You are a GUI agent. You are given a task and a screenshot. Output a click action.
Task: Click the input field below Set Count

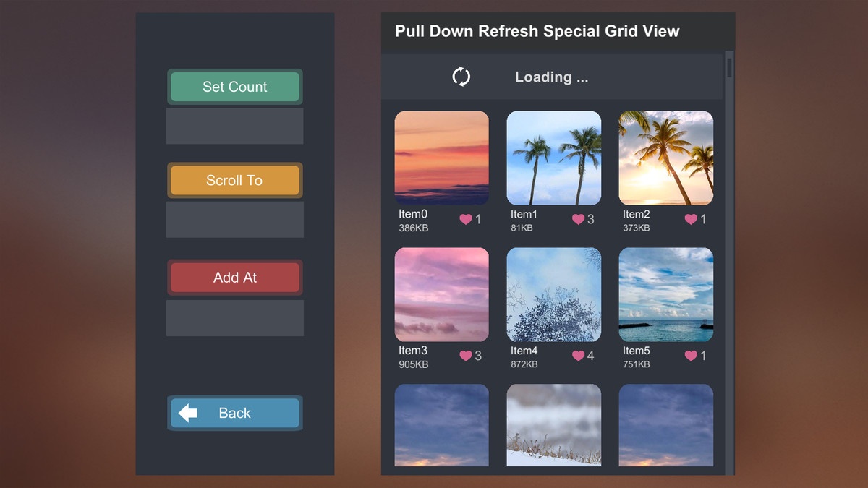click(x=234, y=126)
